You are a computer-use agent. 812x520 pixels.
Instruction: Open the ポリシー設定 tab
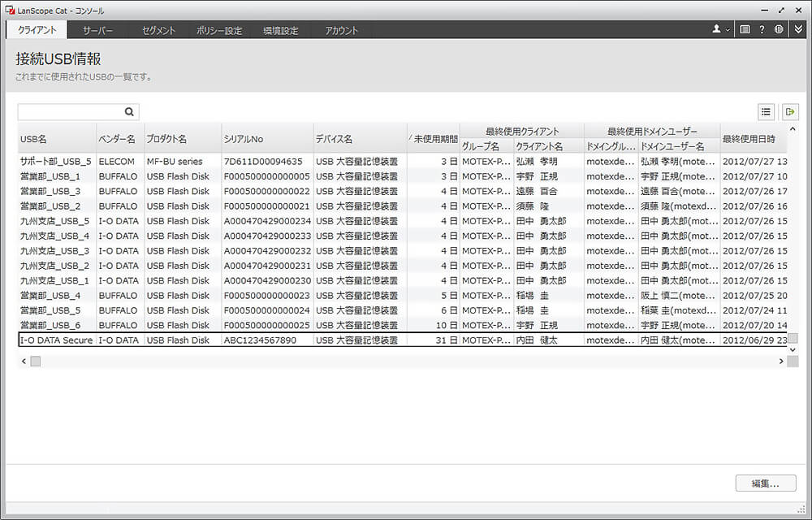coord(219,31)
